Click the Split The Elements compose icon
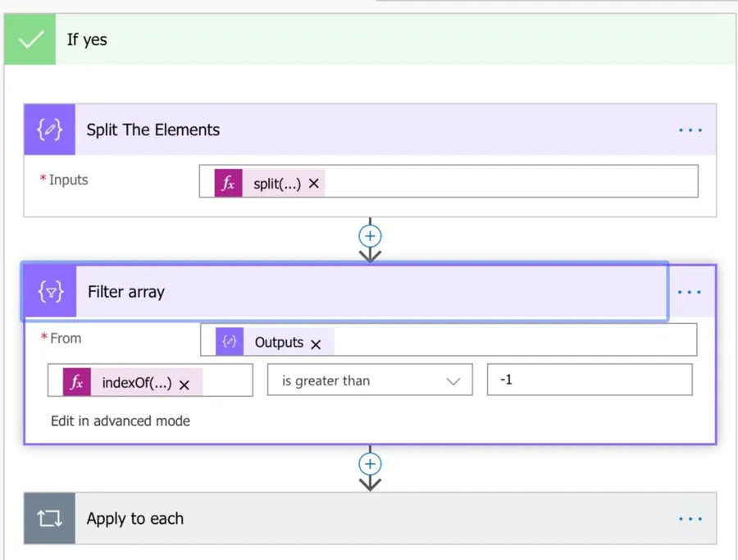Viewport: 738px width, 560px height. pos(49,130)
